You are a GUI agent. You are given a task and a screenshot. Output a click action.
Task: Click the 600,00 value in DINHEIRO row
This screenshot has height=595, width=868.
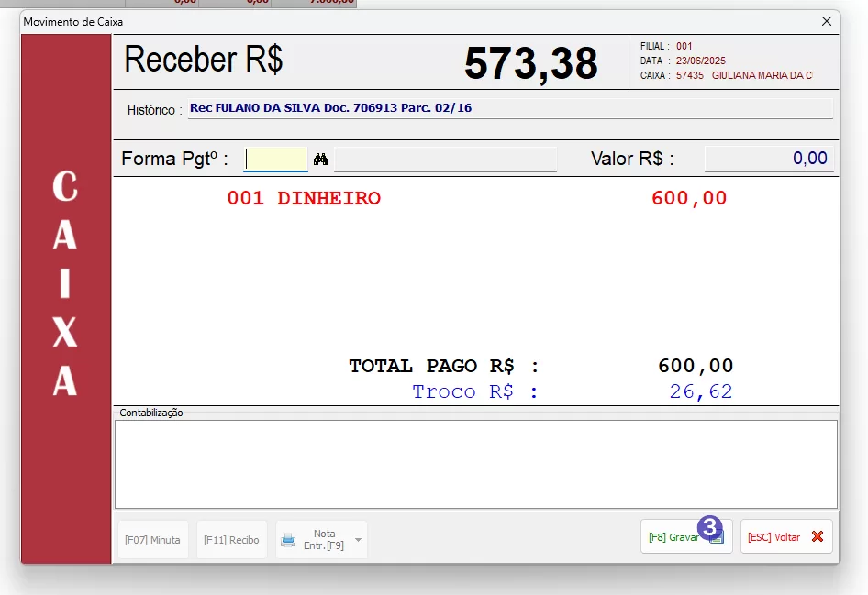click(x=689, y=198)
